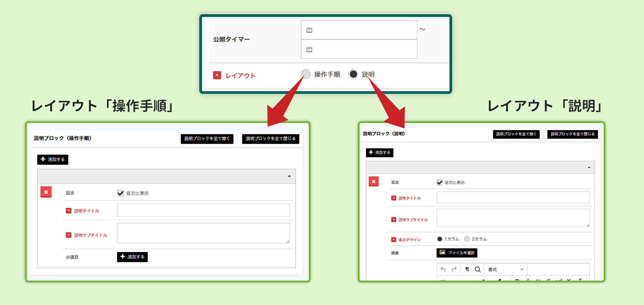Screen dimensions: 644x305
Task: Click the redo icon in the editor toolbar
Action: pos(454,269)
